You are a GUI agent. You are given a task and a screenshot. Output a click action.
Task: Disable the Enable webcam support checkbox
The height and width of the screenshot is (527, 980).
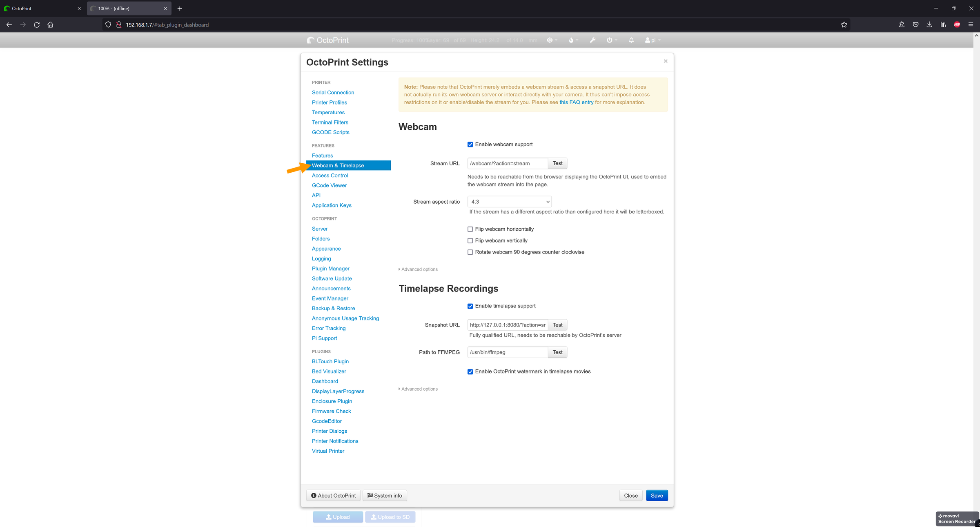(x=470, y=144)
